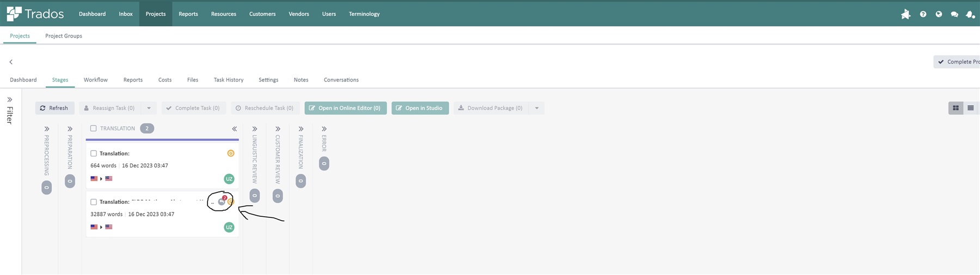Switch to the project Settings tab

[x=268, y=80]
